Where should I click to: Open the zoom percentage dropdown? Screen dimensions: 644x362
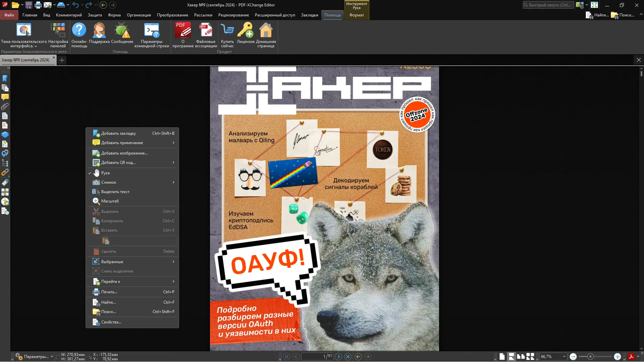(565, 356)
